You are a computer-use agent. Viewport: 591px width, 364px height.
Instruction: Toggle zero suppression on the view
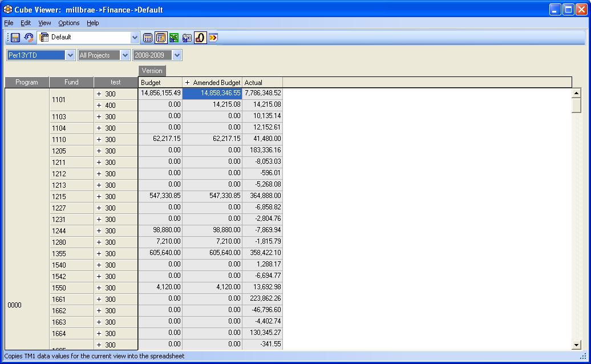pos(199,38)
